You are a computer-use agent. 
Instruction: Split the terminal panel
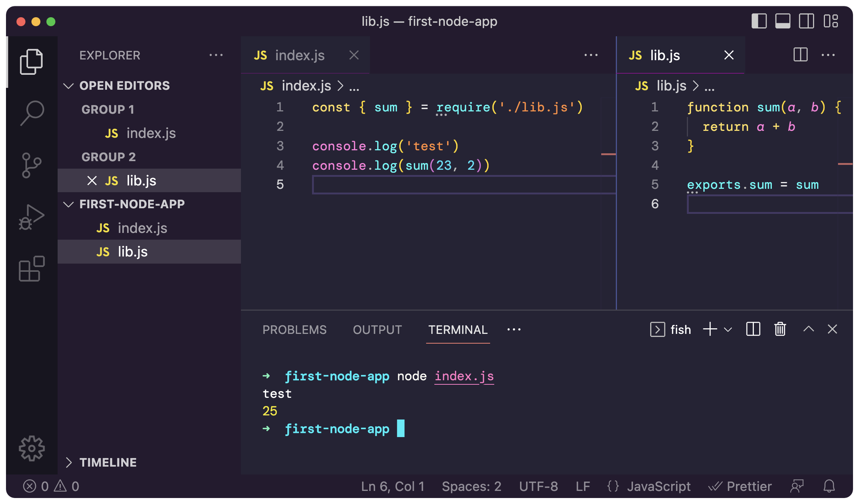753,329
